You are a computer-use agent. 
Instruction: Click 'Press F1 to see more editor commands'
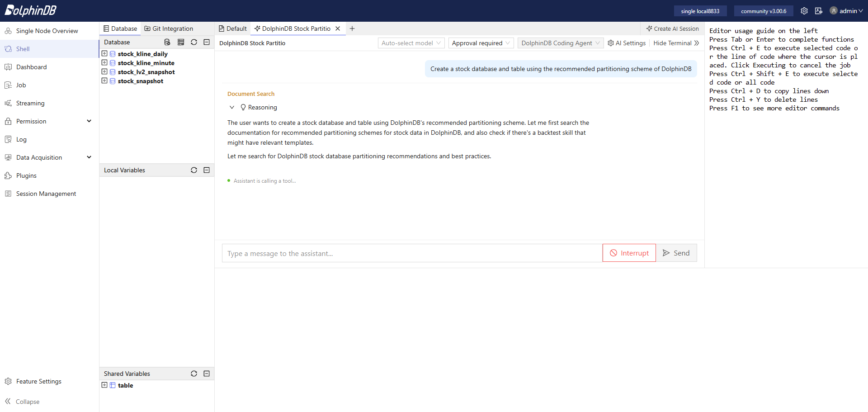tap(774, 108)
